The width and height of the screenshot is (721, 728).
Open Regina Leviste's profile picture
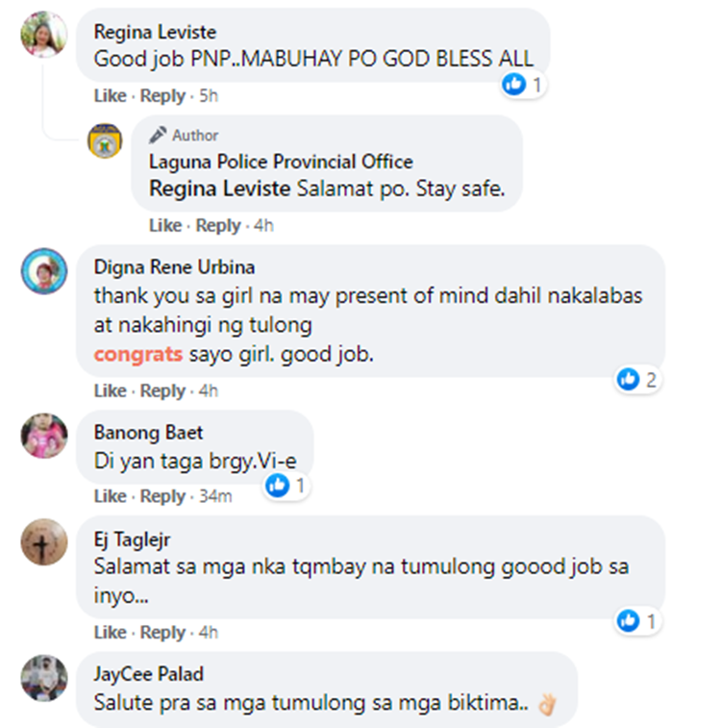click(x=44, y=35)
